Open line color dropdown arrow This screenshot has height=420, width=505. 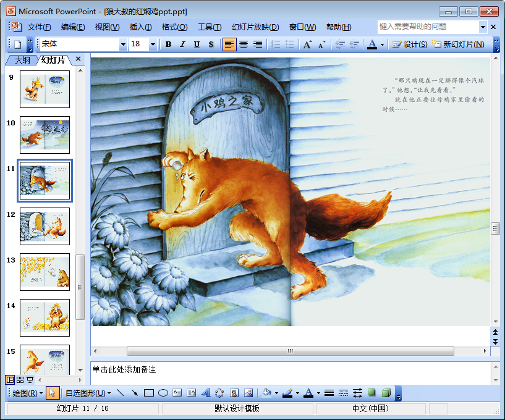(x=297, y=393)
